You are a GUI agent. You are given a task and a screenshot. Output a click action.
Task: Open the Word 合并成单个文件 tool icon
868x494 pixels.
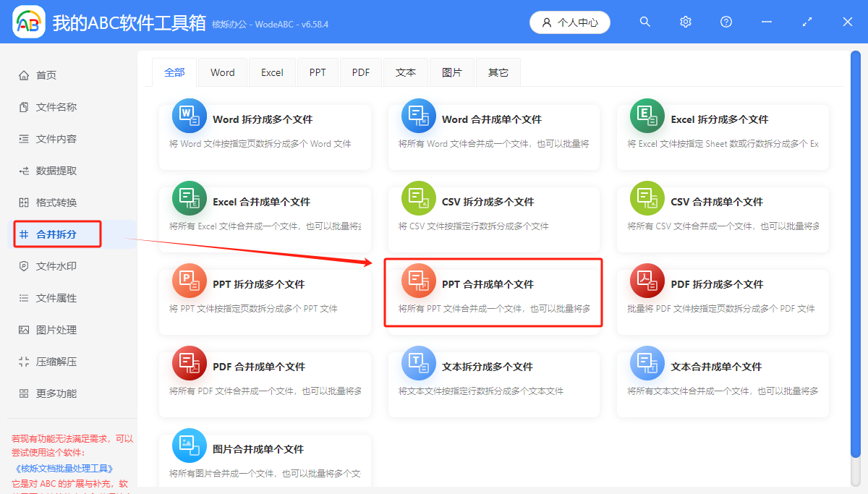click(x=418, y=115)
